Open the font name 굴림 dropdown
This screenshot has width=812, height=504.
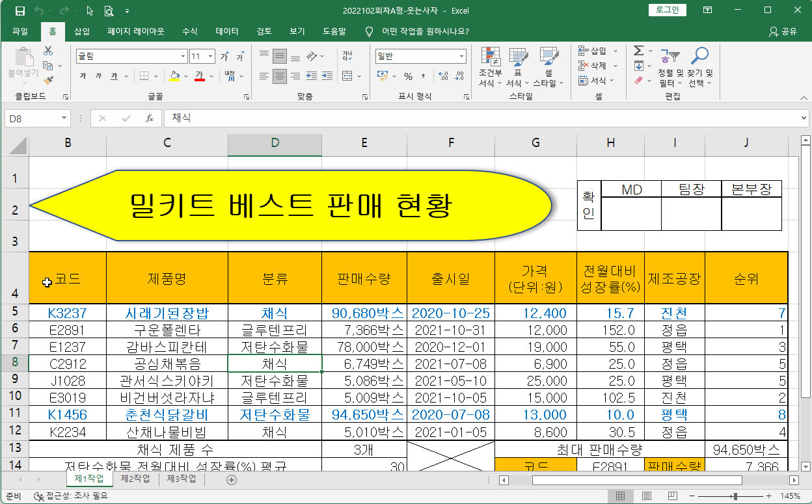(183, 57)
